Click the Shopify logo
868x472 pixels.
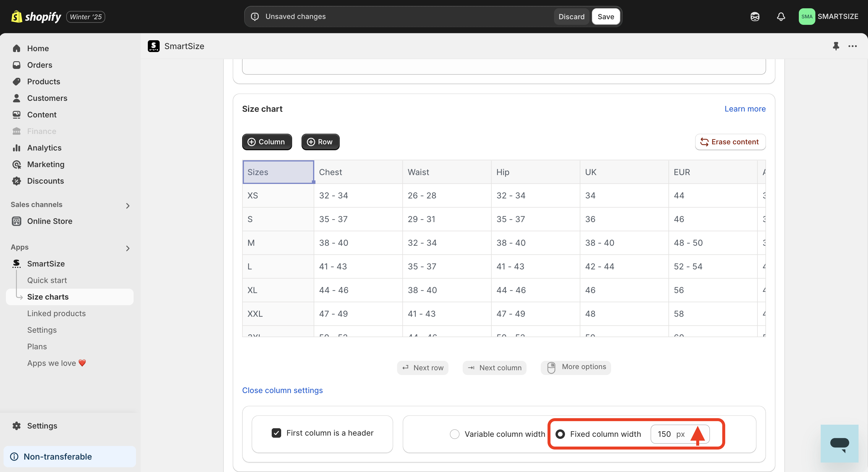(36, 17)
